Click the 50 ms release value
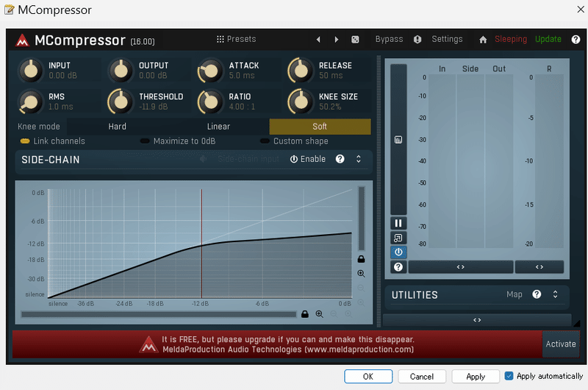This screenshot has width=588, height=390. (331, 76)
